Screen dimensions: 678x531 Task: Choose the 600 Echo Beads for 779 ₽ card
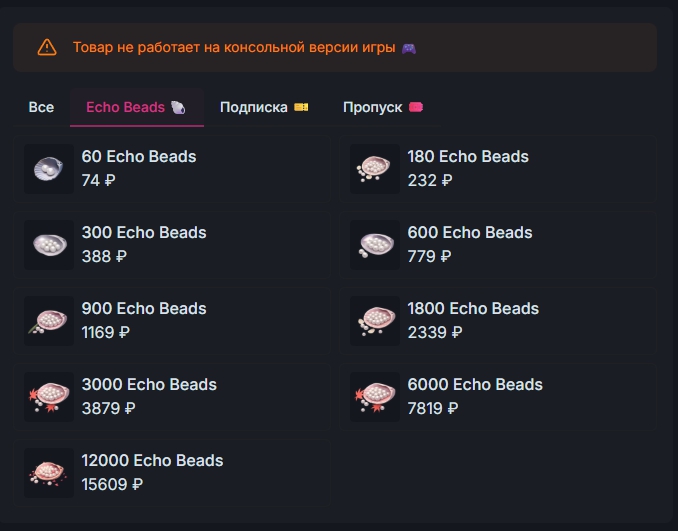[x=498, y=245]
